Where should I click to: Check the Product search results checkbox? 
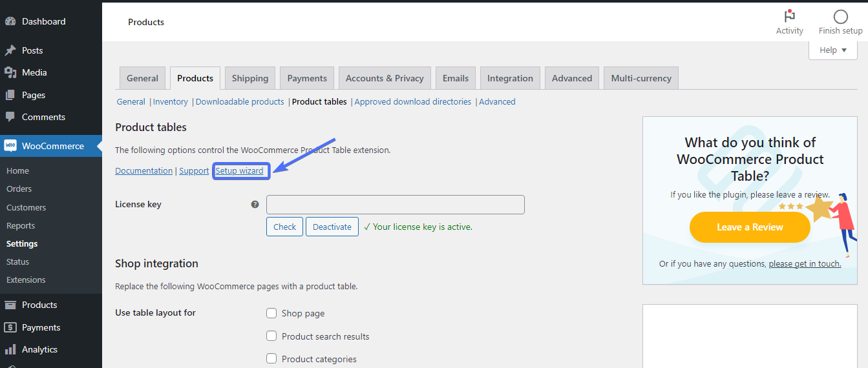271,336
